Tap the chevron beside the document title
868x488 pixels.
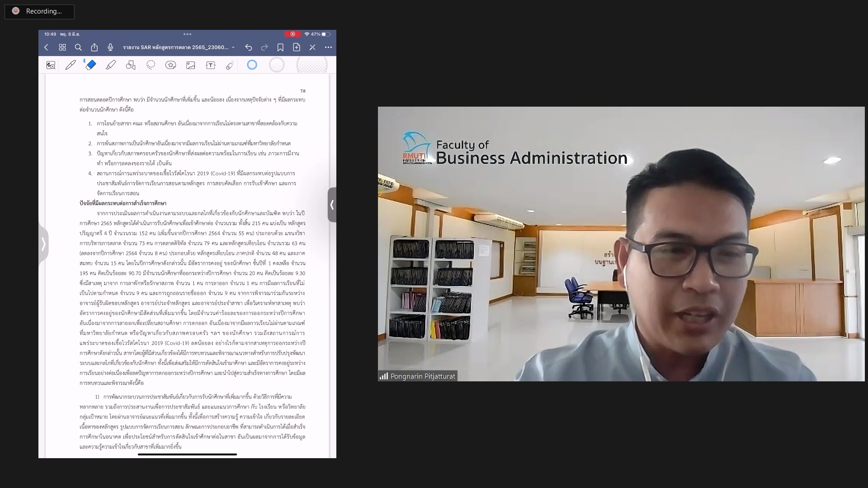tap(233, 47)
